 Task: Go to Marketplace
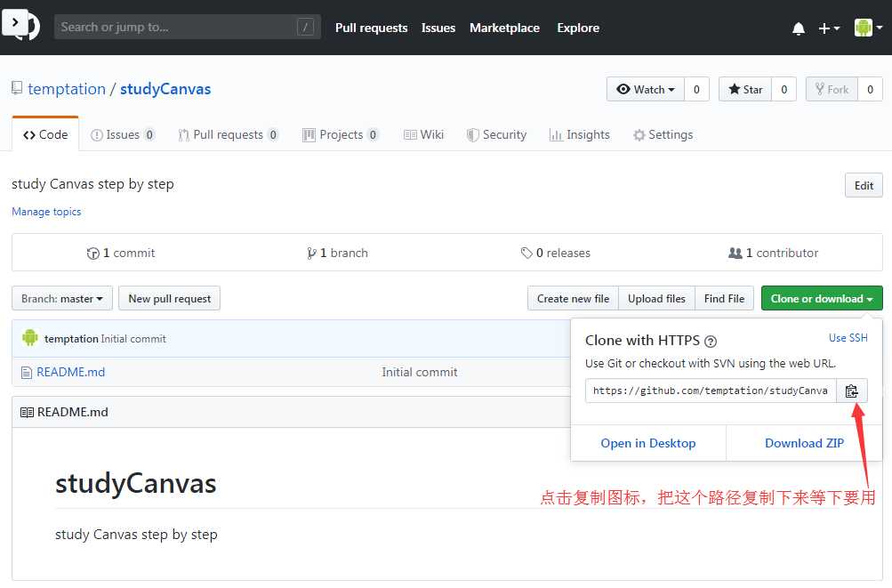[504, 28]
